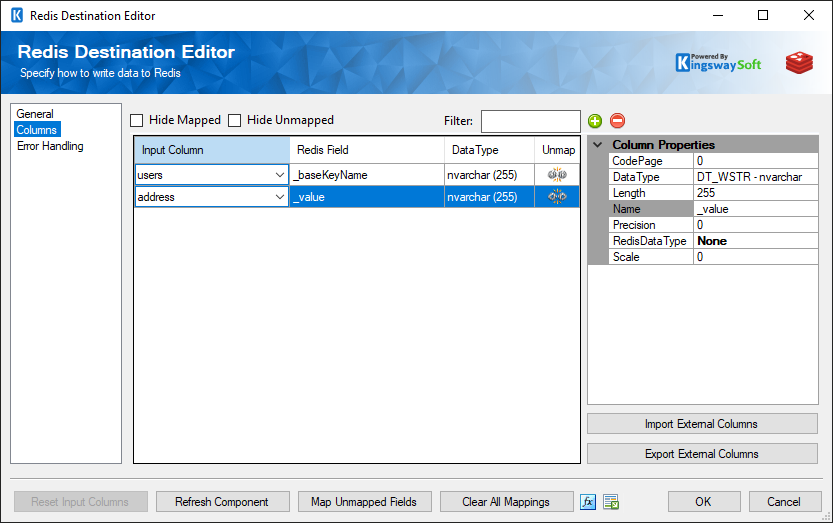Click nvarchar (255) cell in address row
833x523 pixels.
pyautogui.click(x=489, y=197)
